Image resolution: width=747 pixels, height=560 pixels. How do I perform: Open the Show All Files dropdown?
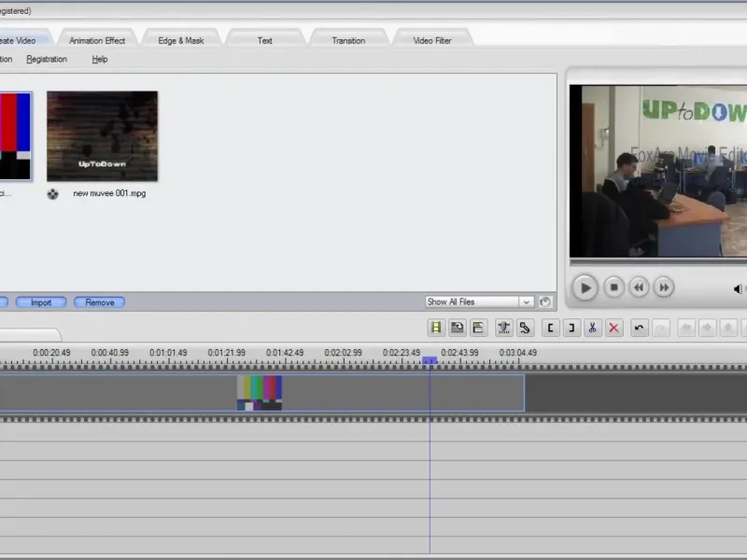point(527,301)
